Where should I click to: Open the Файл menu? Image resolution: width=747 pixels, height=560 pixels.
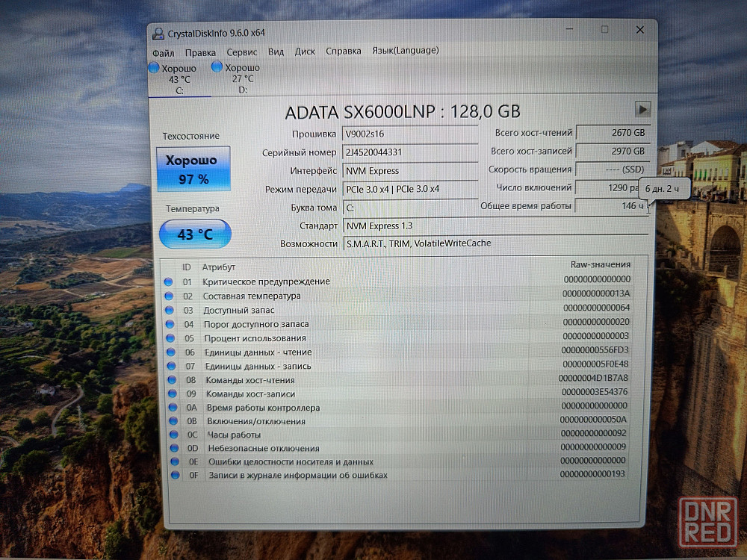pyautogui.click(x=164, y=53)
